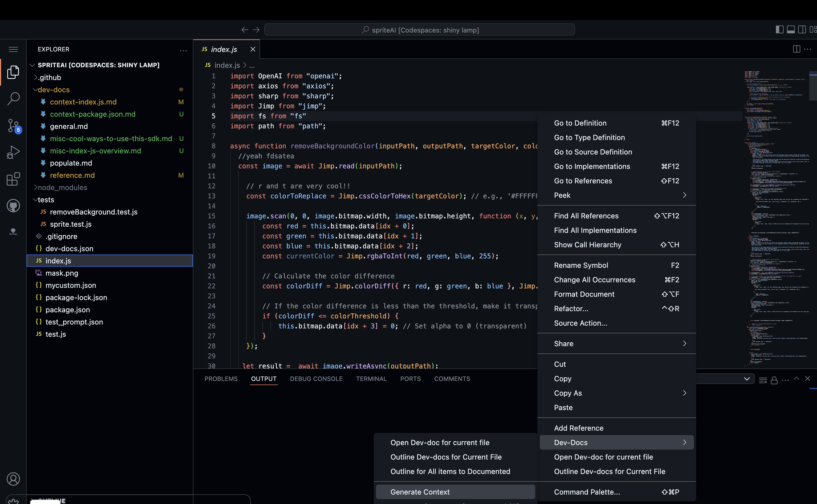This screenshot has height=504, width=817.
Task: Open the Run and Debug view
Action: pyautogui.click(x=13, y=152)
